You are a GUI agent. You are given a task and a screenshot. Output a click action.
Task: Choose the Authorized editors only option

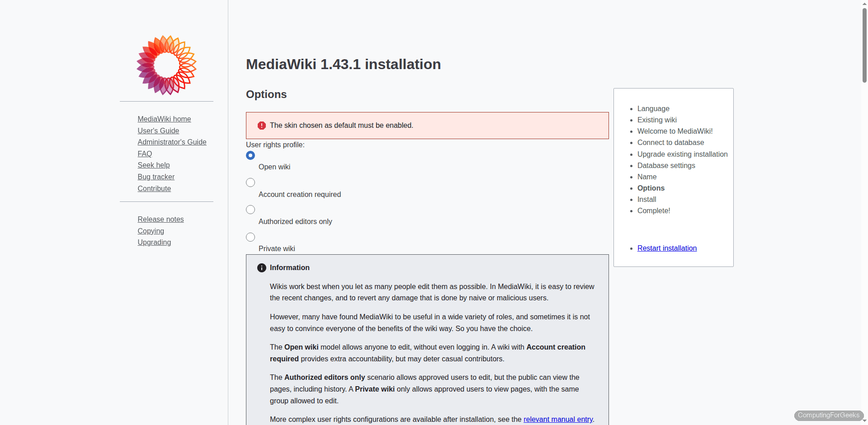(x=250, y=210)
